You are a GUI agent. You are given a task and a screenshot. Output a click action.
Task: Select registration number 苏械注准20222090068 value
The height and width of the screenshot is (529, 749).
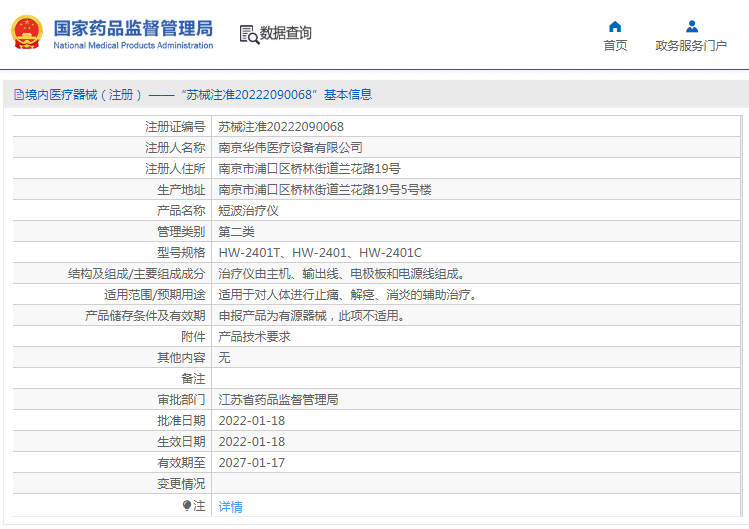click(x=281, y=127)
